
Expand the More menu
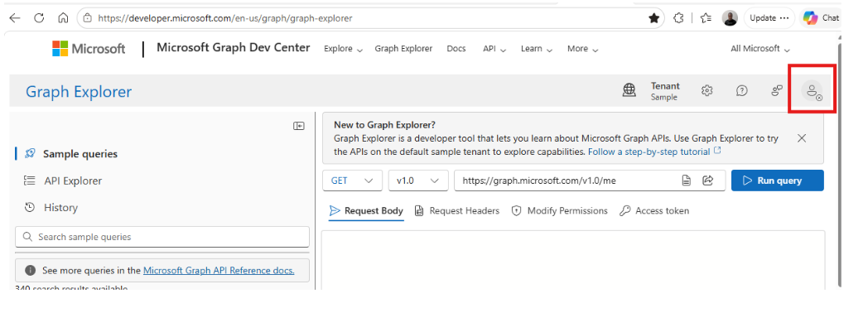click(x=582, y=49)
